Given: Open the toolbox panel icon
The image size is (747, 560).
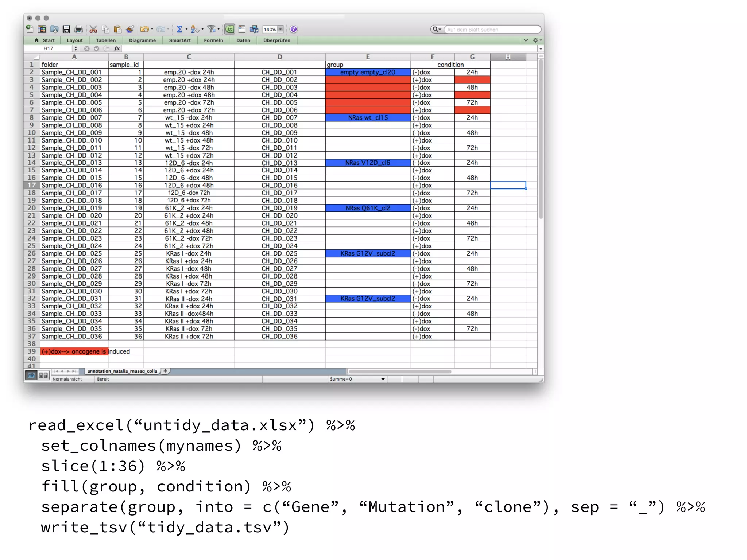Looking at the screenshot, I should click(242, 29).
